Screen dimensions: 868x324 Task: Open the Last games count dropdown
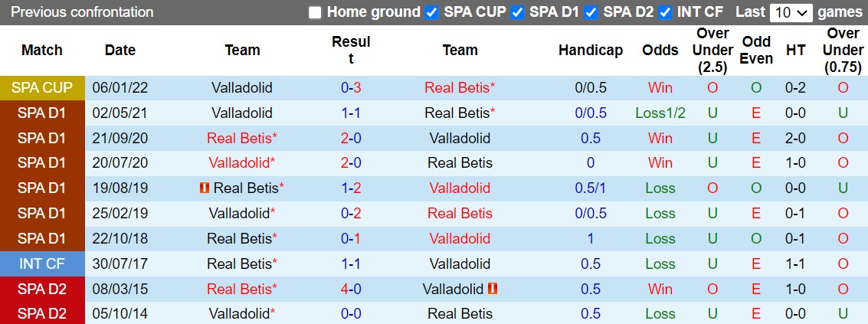point(791,12)
